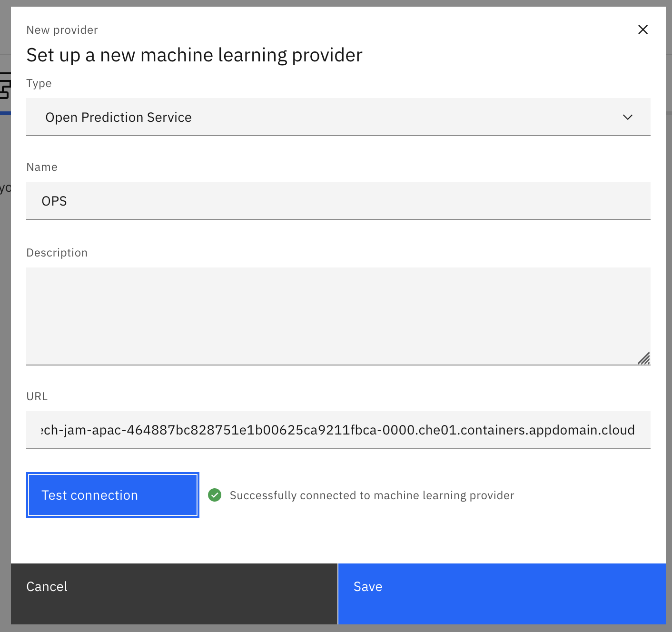The height and width of the screenshot is (632, 672).
Task: Click the 'Name' field label
Action: click(42, 167)
